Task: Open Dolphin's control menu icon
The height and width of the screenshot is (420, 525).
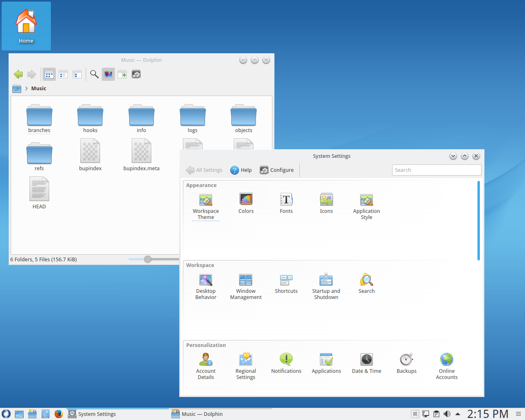Action: (136, 74)
